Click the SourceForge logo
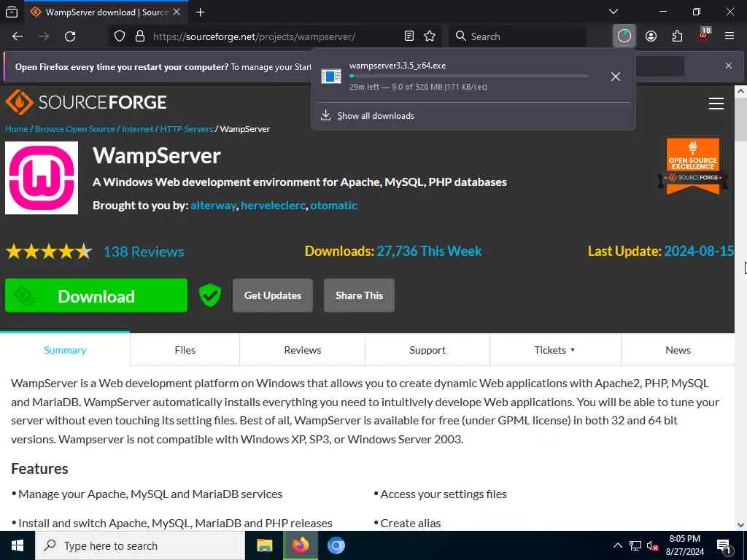747x560 pixels. click(x=86, y=102)
